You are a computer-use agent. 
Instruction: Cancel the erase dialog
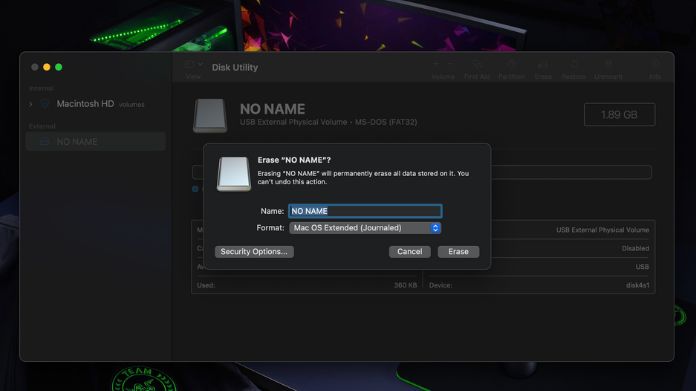coord(409,252)
